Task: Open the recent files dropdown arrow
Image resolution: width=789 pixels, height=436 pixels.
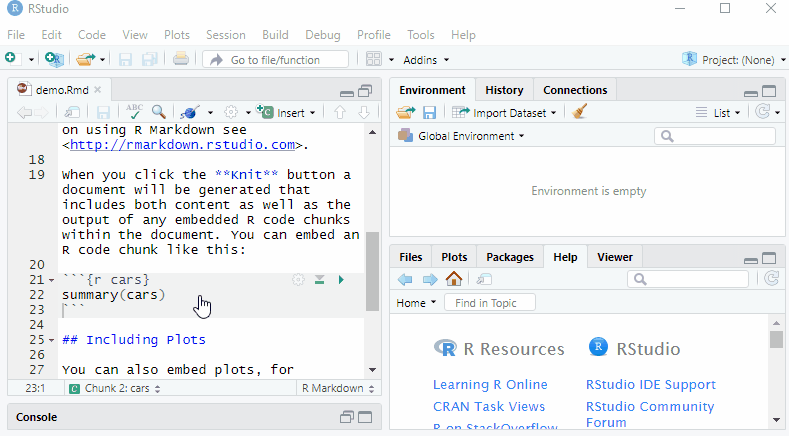Action: tap(102, 60)
